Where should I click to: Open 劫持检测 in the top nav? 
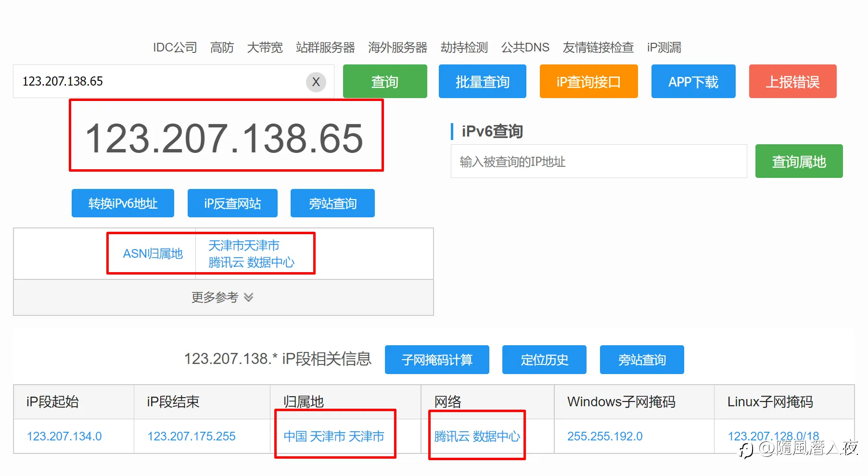coord(464,47)
